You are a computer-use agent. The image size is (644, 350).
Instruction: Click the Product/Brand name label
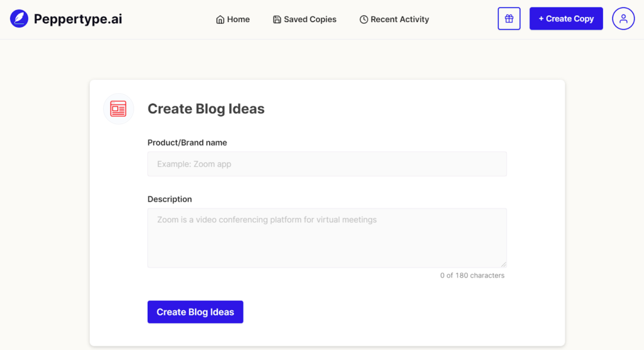[x=187, y=143]
